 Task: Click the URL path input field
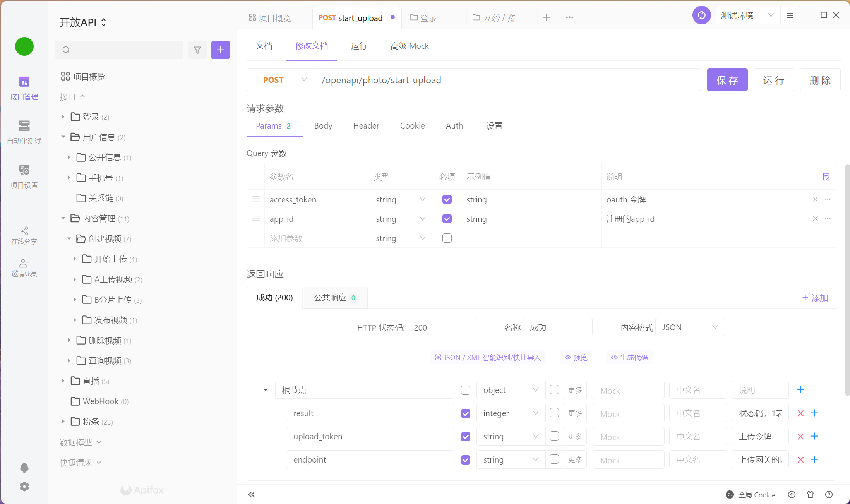(508, 80)
